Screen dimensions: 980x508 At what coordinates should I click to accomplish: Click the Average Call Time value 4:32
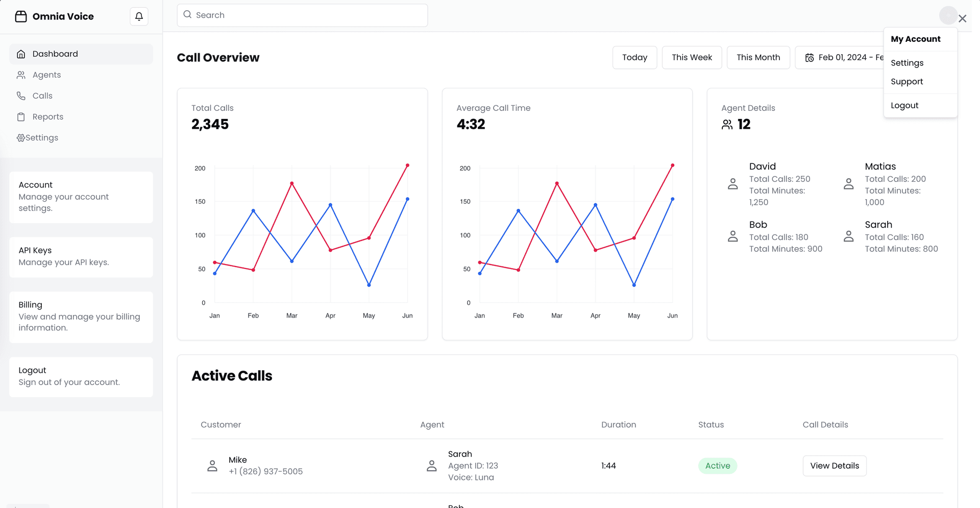tap(471, 125)
